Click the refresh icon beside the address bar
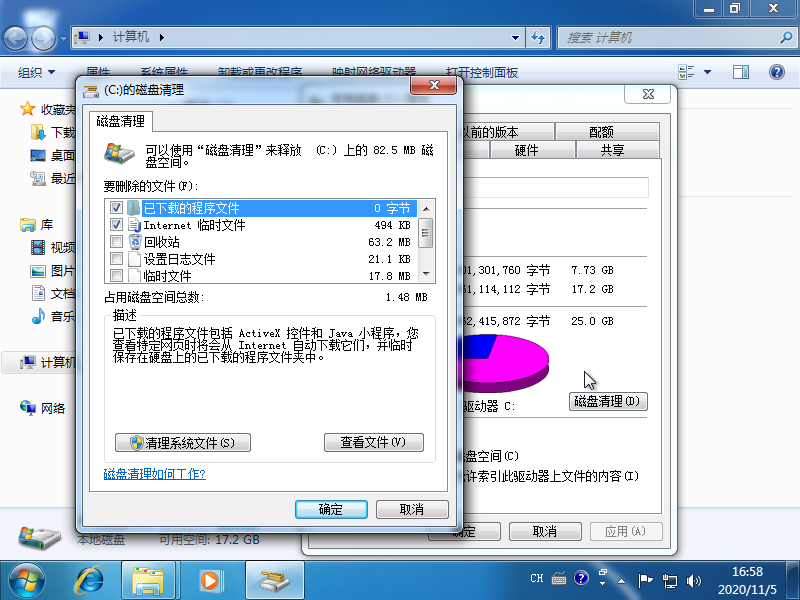Screen dimensions: 800x600 [x=539, y=37]
